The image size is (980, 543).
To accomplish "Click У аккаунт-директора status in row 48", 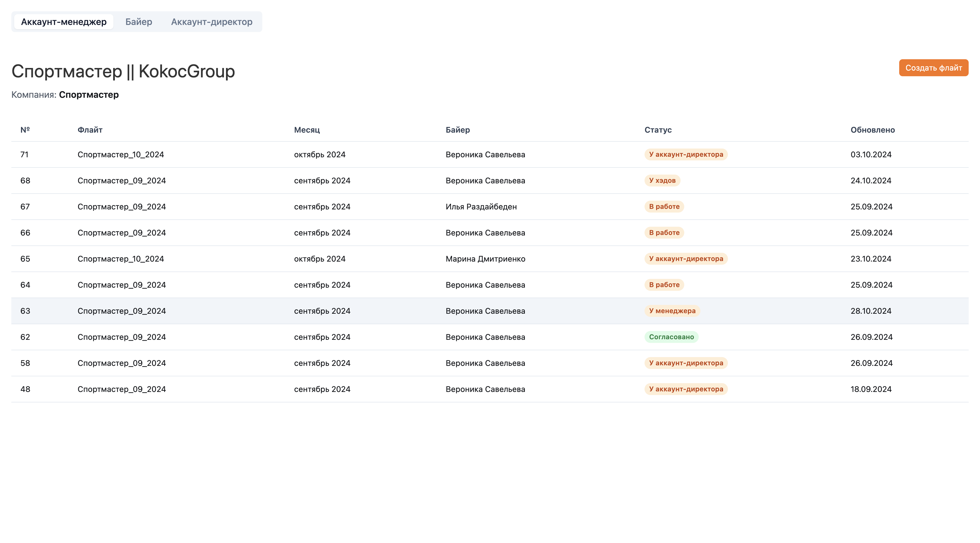I will click(686, 389).
